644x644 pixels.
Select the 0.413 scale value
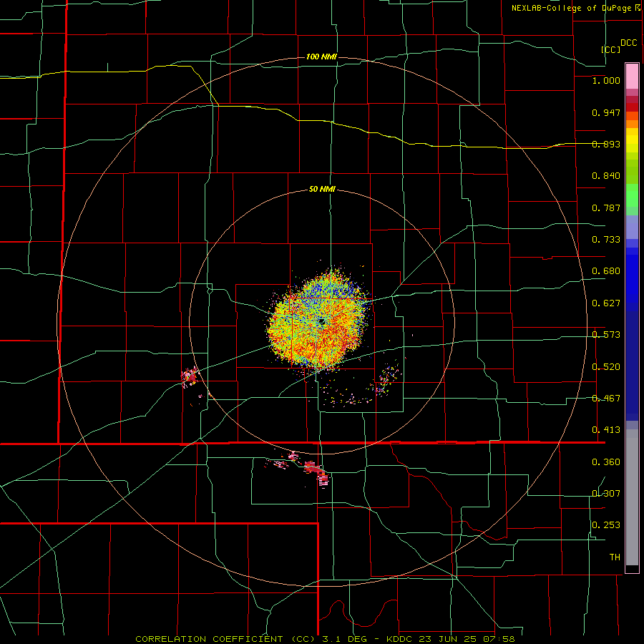(606, 430)
